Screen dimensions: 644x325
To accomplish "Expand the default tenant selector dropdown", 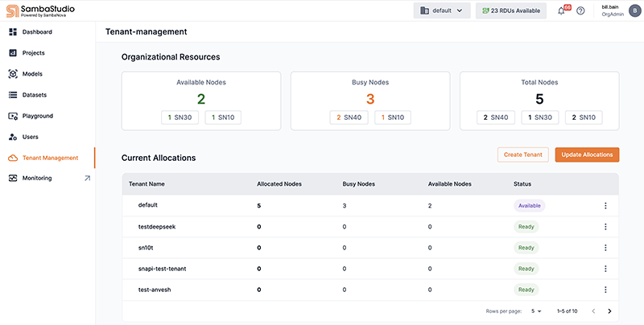I will coord(442,10).
